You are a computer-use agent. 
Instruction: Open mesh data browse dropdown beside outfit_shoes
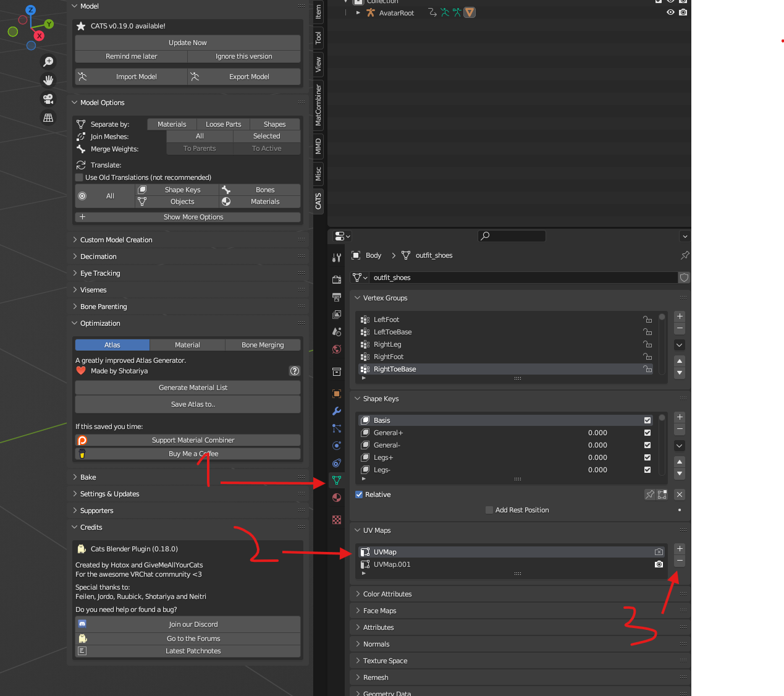360,278
